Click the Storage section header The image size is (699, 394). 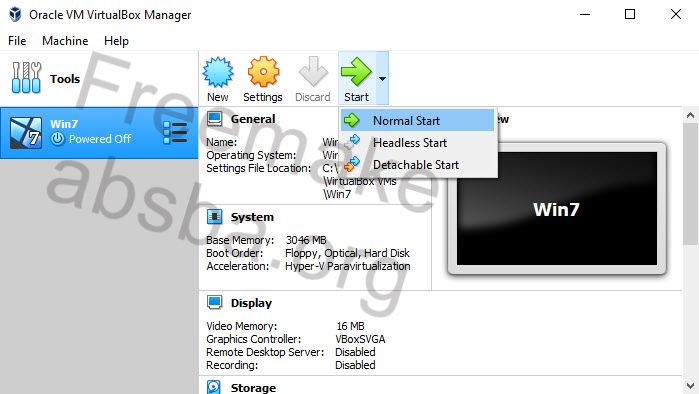click(x=253, y=388)
